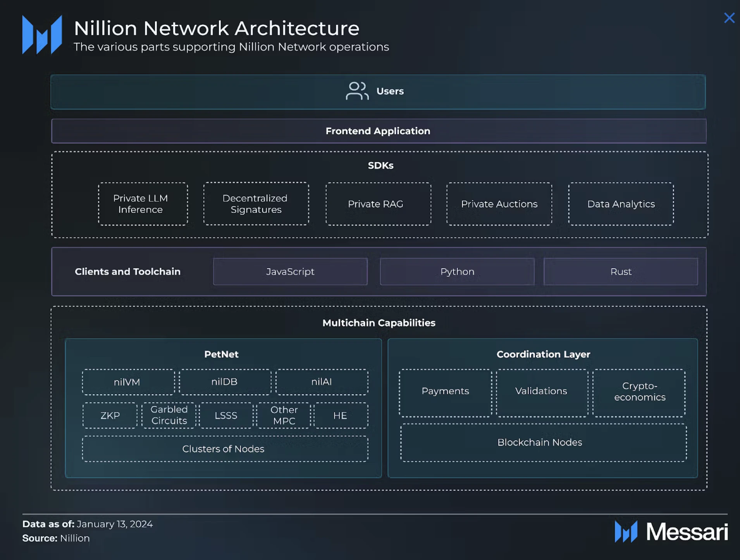This screenshot has width=740, height=560.
Task: Select the Rust client box
Action: pos(620,272)
